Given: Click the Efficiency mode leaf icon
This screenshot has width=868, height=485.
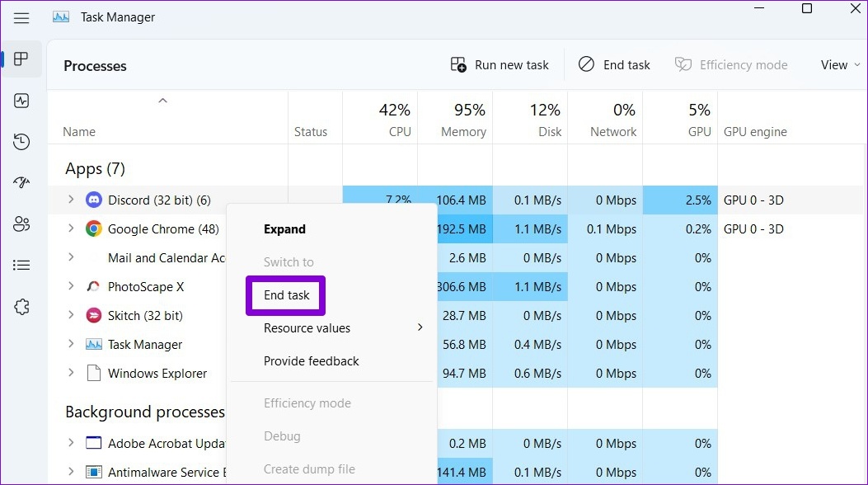Looking at the screenshot, I should click(683, 64).
